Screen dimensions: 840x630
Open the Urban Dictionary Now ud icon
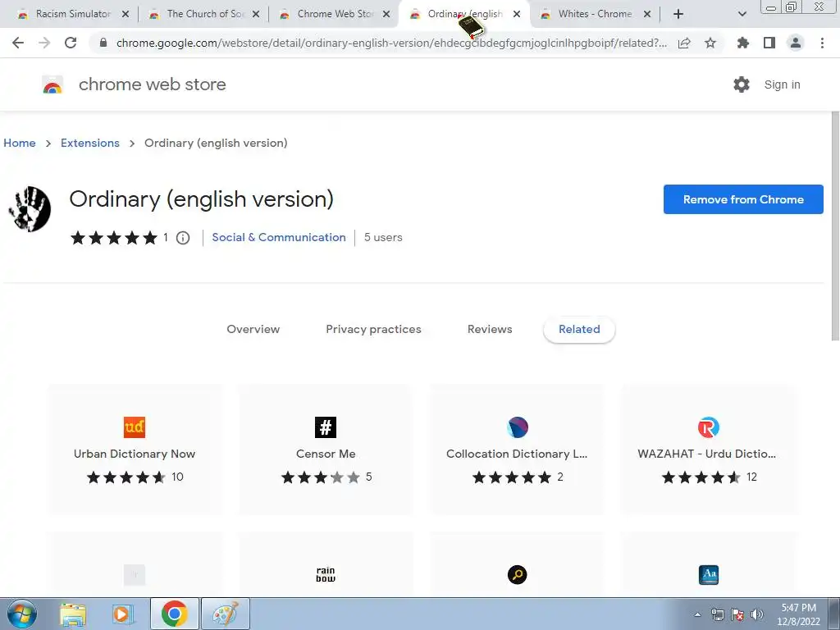tap(135, 427)
